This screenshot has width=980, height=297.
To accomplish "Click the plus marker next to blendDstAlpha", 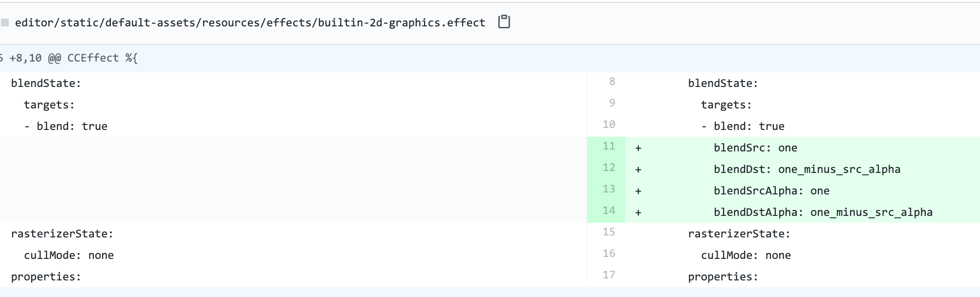I will point(638,212).
